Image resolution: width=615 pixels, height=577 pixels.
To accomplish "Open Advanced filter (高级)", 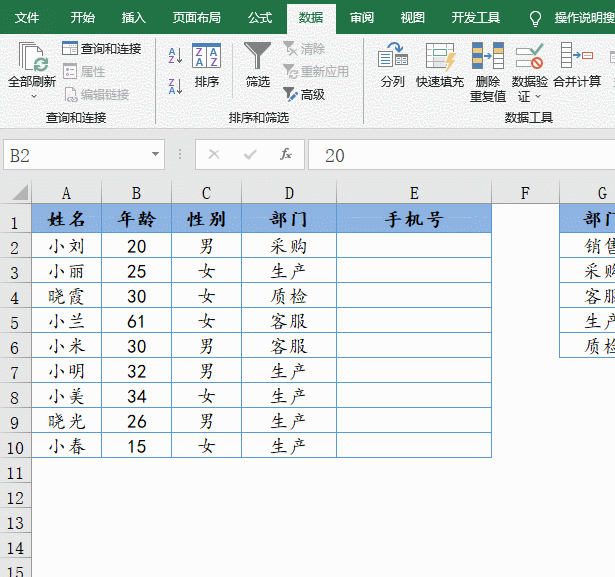I will pyautogui.click(x=304, y=95).
